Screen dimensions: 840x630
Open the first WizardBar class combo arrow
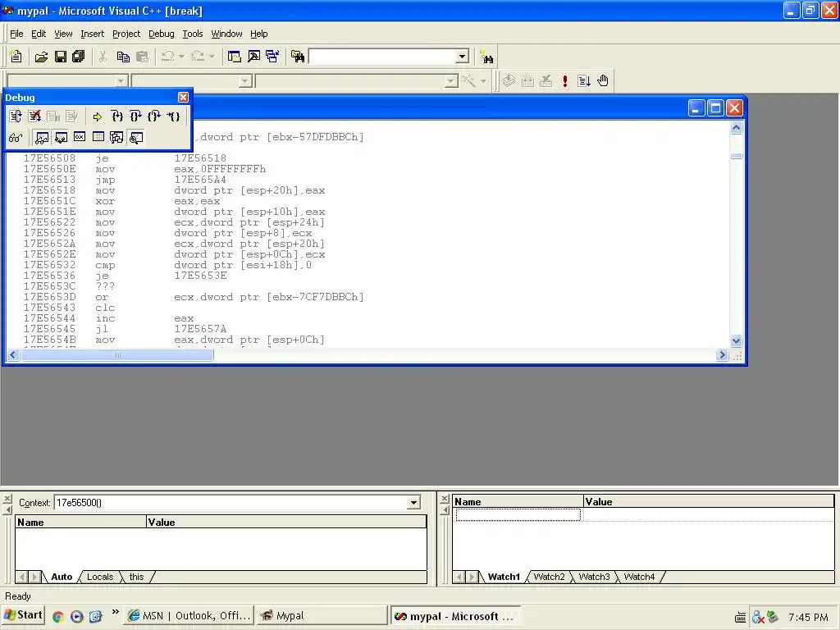pyautogui.click(x=121, y=81)
